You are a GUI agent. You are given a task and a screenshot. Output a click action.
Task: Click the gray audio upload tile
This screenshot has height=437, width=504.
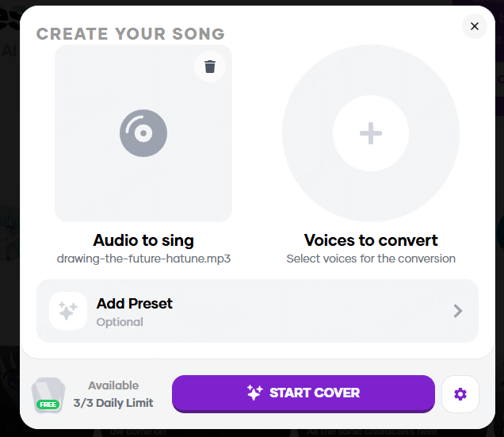(x=143, y=133)
